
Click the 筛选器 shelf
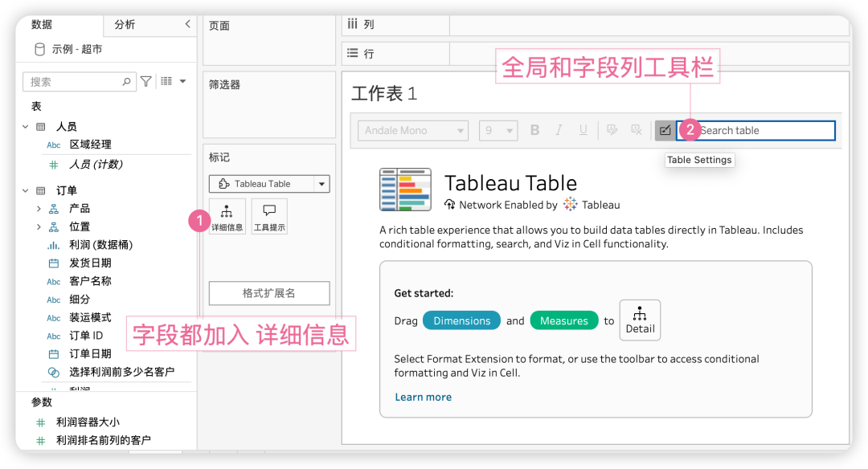click(269, 104)
